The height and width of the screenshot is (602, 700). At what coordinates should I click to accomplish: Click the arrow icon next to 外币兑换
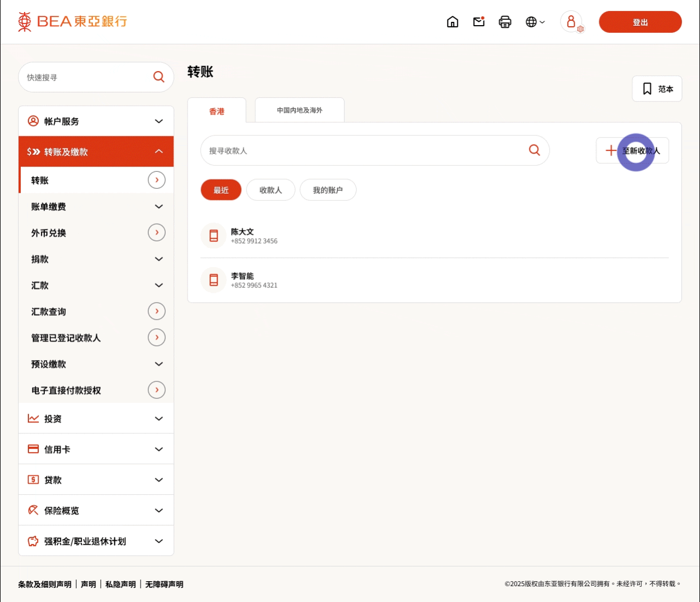156,233
